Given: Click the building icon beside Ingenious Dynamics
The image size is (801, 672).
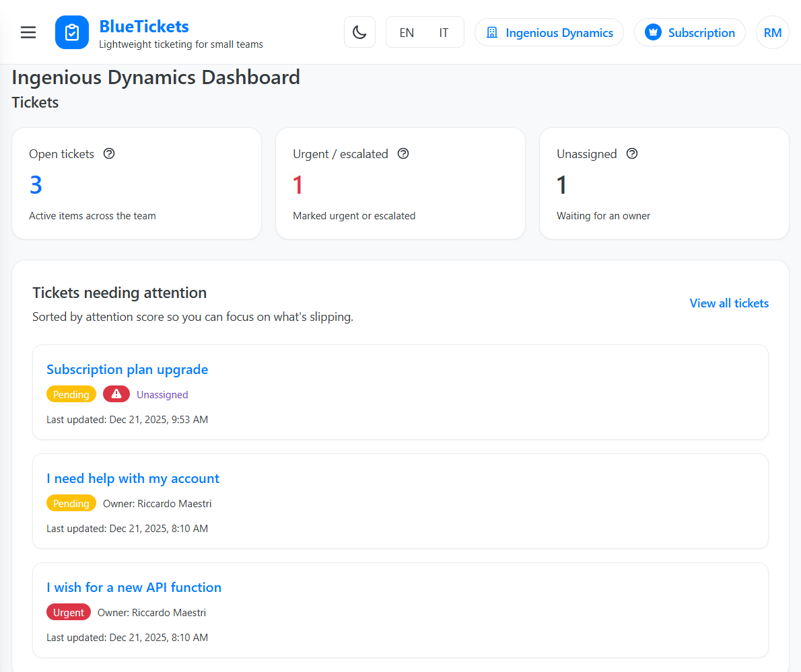Looking at the screenshot, I should coord(492,32).
